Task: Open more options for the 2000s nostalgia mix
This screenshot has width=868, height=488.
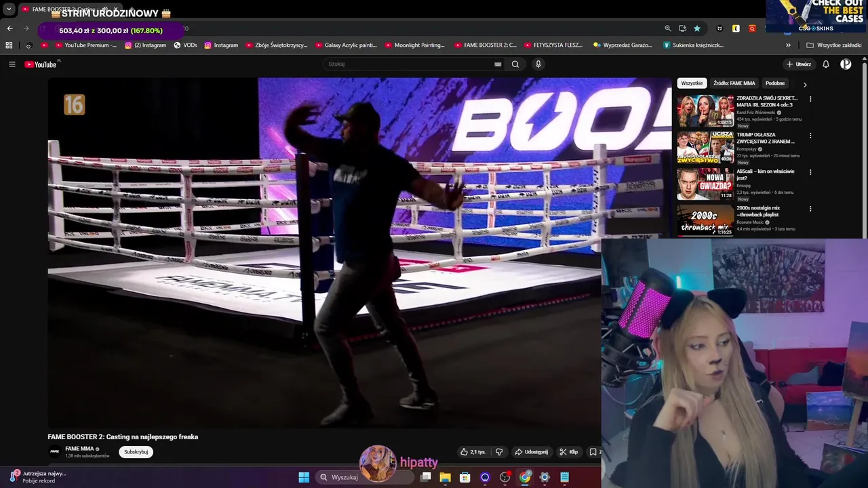Action: (x=810, y=209)
